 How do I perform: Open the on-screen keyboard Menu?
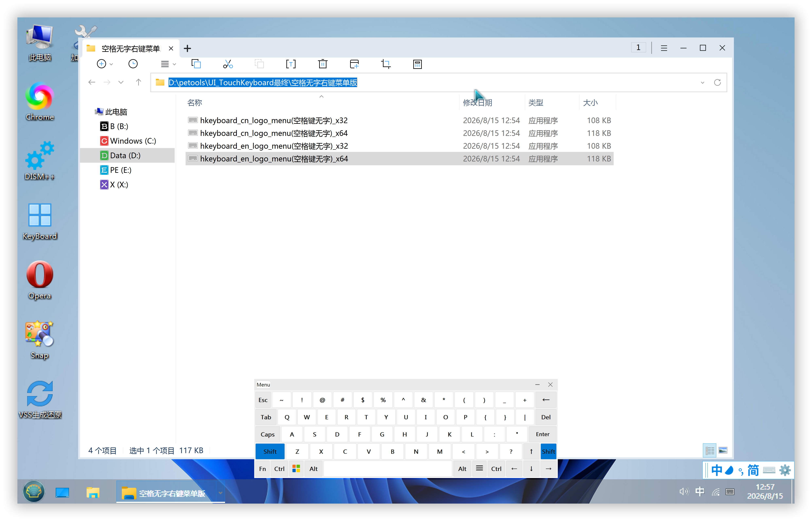[263, 384]
